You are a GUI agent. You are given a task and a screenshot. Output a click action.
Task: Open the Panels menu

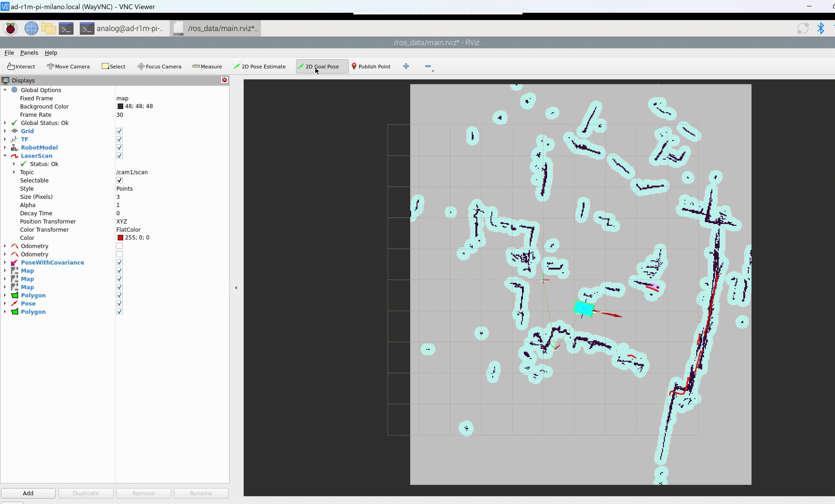click(x=29, y=52)
